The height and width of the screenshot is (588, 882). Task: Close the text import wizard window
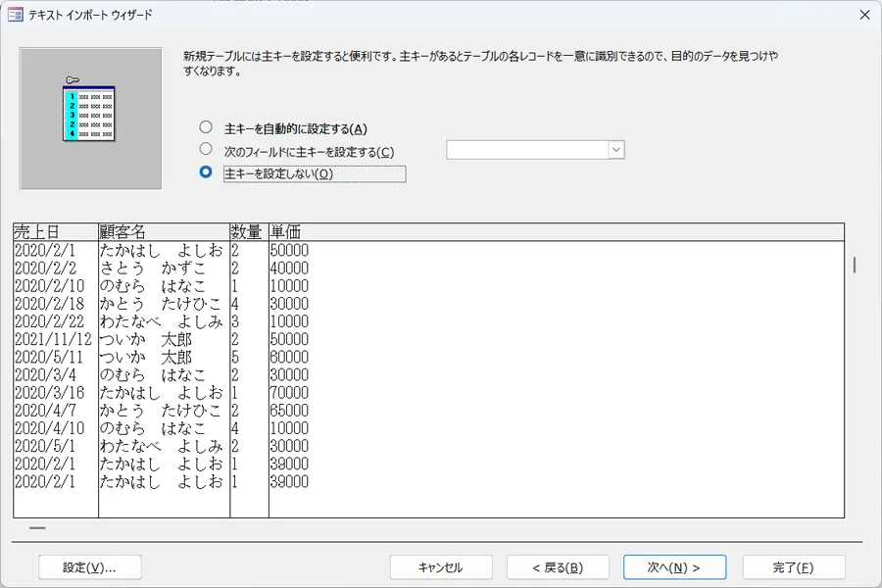point(863,15)
